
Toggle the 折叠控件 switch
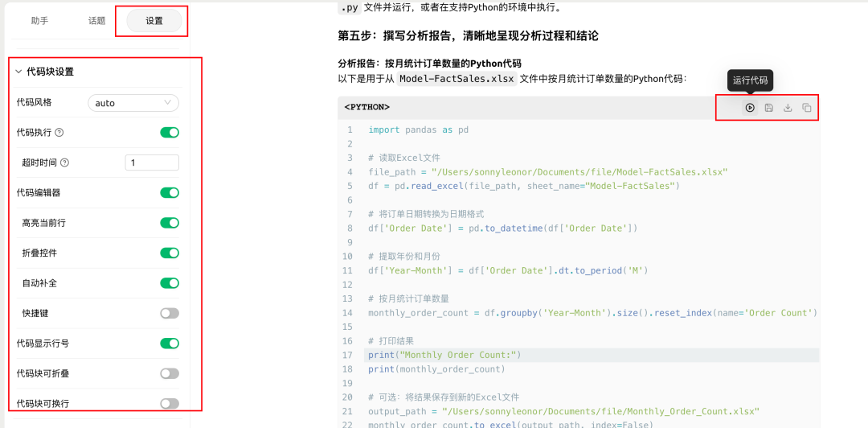tap(170, 253)
